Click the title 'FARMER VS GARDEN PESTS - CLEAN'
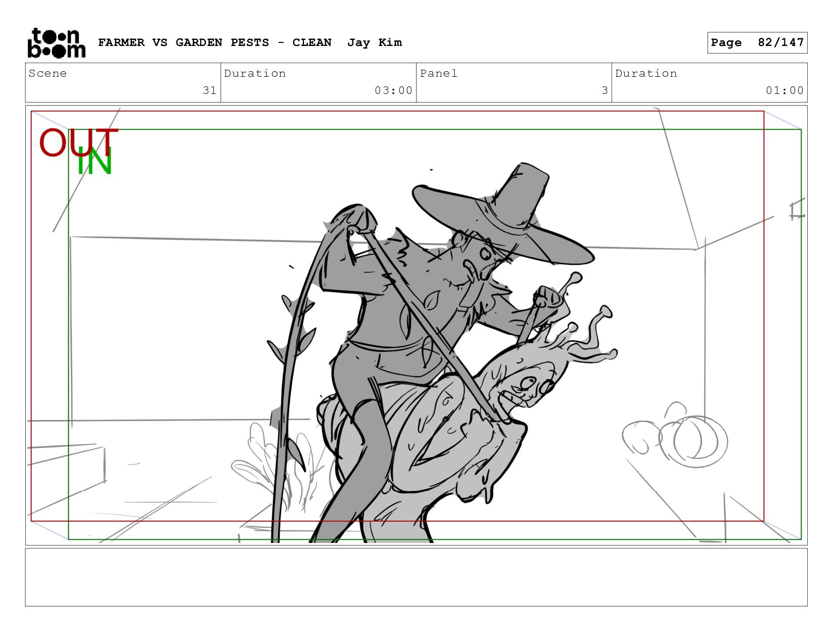 pos(215,42)
